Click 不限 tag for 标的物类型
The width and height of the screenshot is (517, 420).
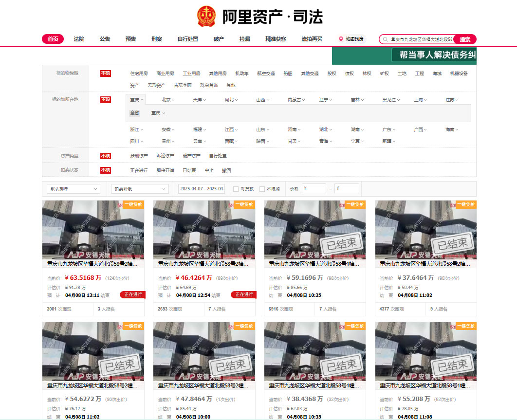(x=106, y=73)
